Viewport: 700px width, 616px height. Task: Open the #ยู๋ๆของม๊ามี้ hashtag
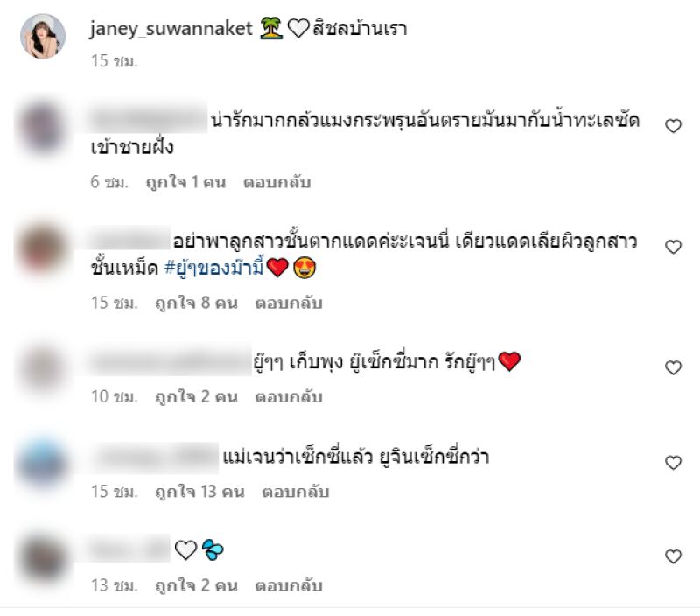coord(214,268)
